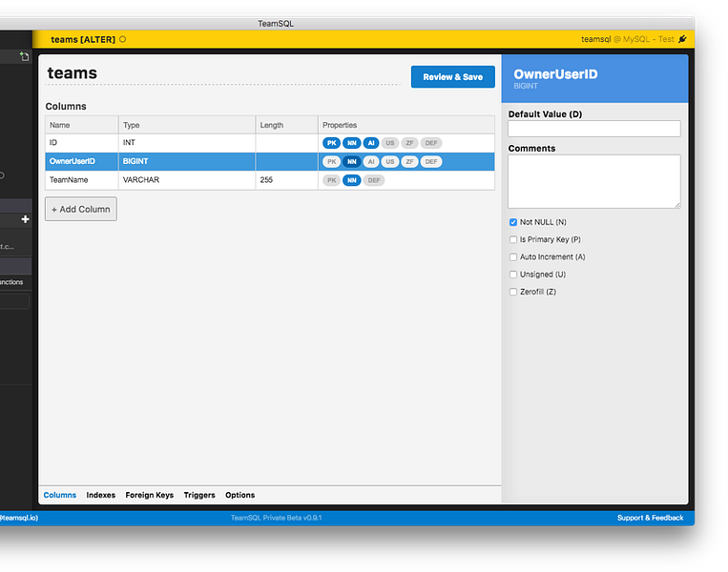This screenshot has height=572, width=728.
Task: Click the unsaved circle indicator next to teams [ALTER]
Action: 122,39
